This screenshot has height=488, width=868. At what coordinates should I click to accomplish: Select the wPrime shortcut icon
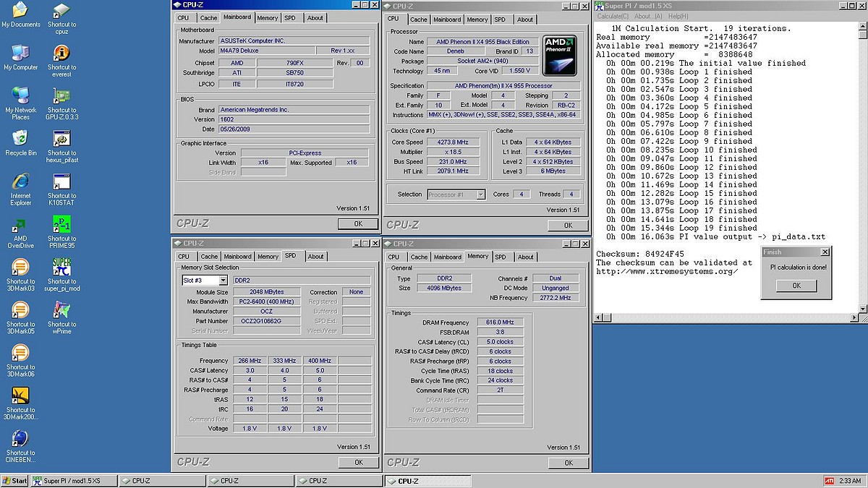[x=62, y=318]
